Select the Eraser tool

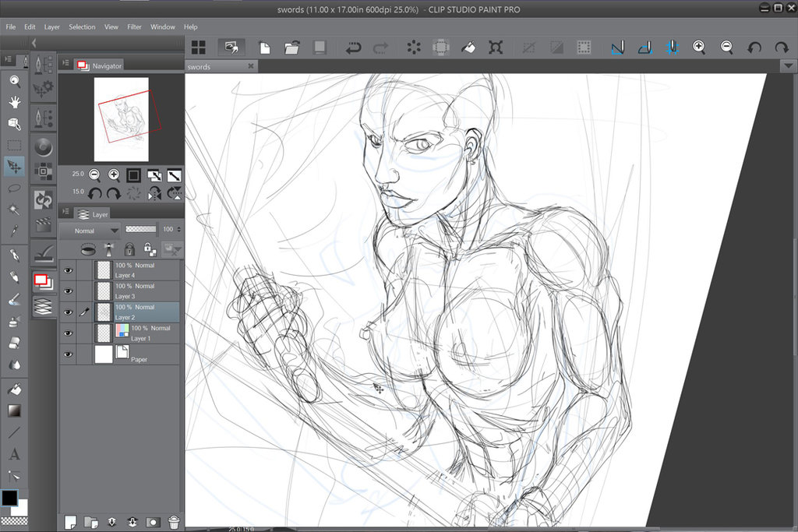coord(14,343)
